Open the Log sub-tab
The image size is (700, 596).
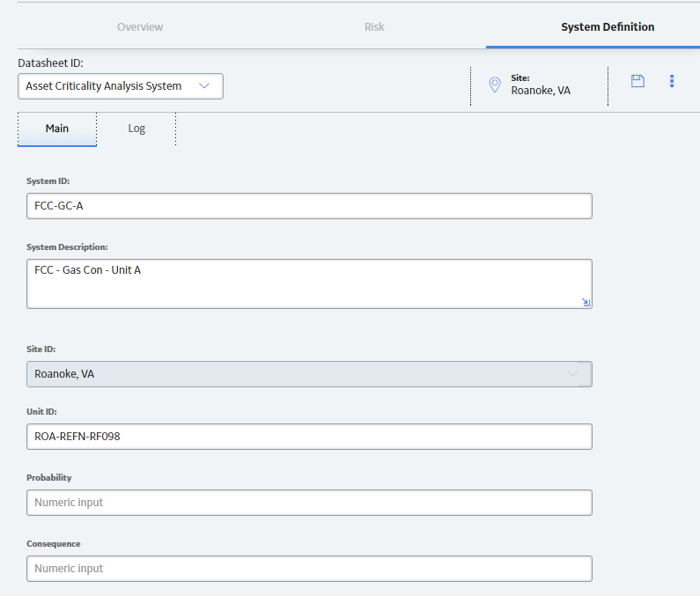[x=136, y=129]
